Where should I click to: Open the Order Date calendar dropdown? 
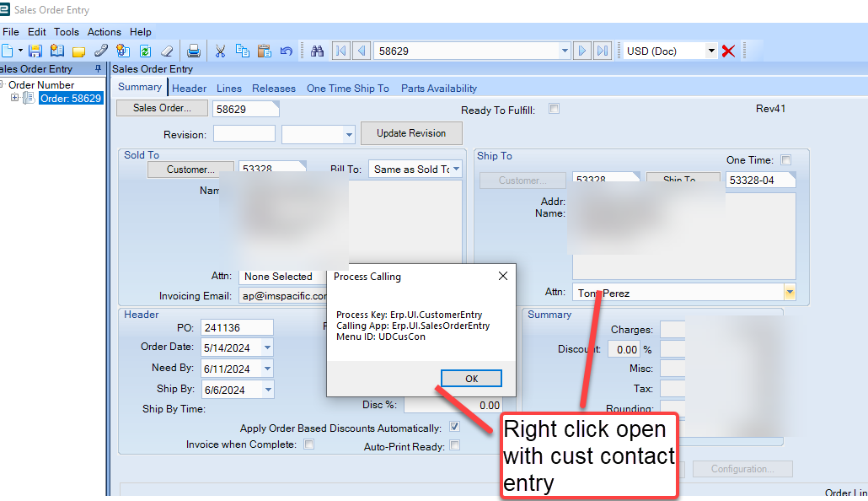267,347
